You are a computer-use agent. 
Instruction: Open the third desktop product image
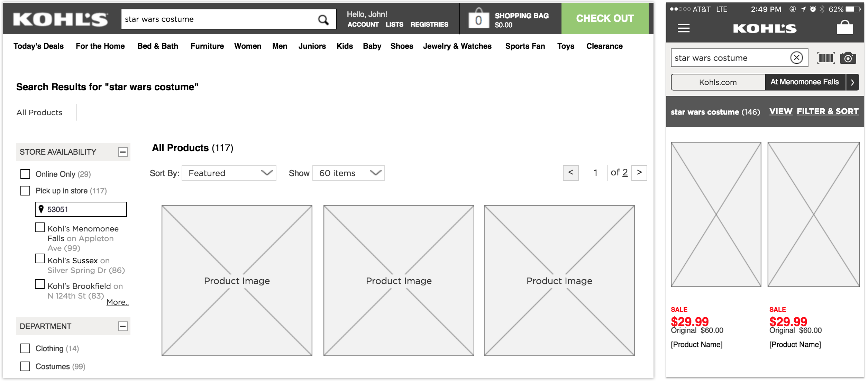point(559,281)
